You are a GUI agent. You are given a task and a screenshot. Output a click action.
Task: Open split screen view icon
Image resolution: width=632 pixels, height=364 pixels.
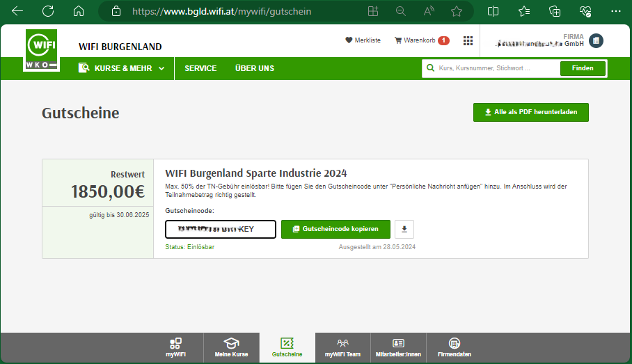pyautogui.click(x=493, y=11)
